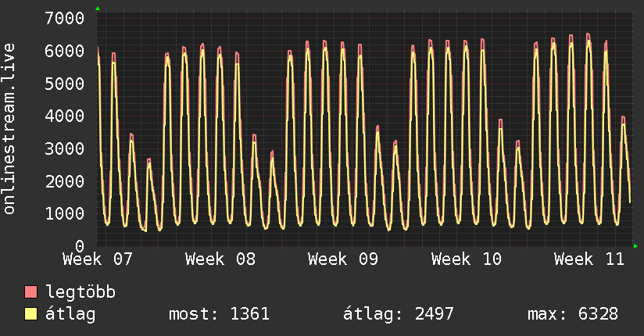Click the green arrow atop the y-axis
This screenshot has width=644, height=336.
click(97, 9)
